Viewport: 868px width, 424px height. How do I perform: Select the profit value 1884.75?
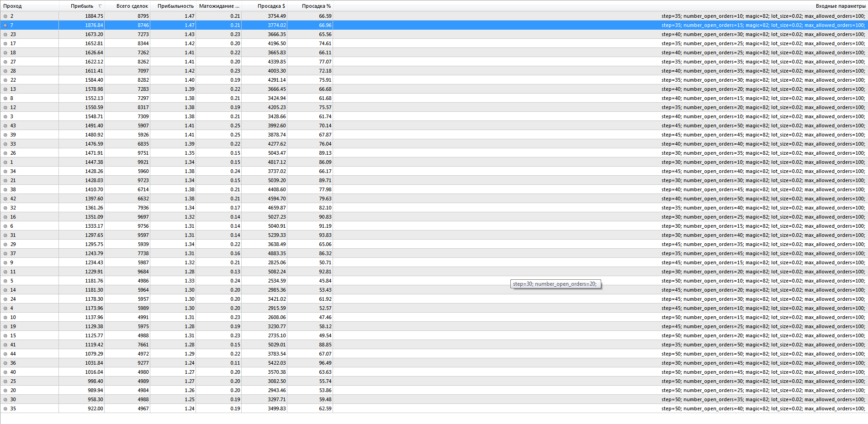[x=94, y=16]
